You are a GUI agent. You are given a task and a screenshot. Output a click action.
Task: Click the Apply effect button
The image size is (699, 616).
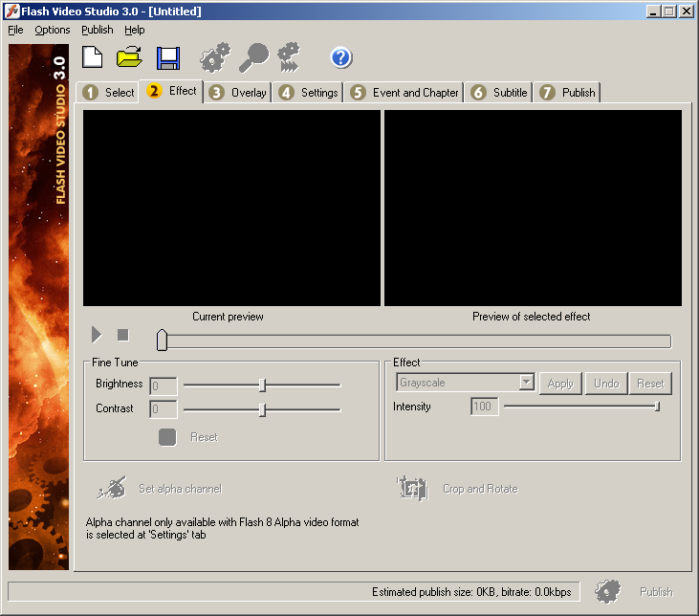560,384
